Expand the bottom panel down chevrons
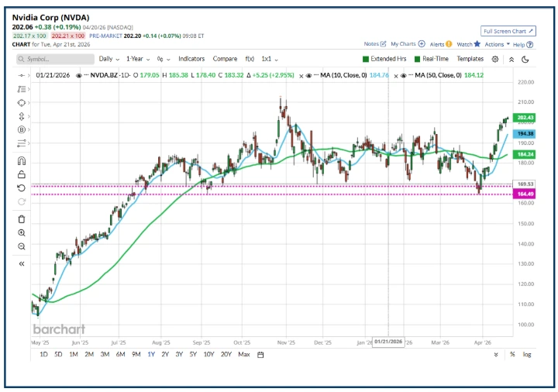The width and height of the screenshot is (558, 392). [496, 355]
